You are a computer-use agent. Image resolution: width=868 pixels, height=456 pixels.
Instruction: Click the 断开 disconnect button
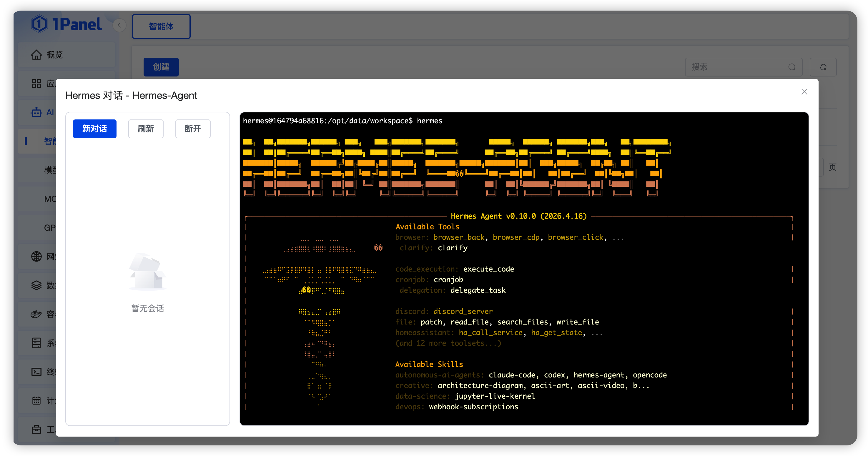[x=193, y=128]
